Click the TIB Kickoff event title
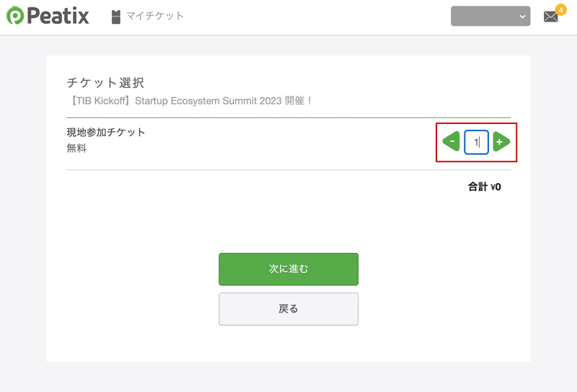Screen dimensions: 577x392 point(190,101)
